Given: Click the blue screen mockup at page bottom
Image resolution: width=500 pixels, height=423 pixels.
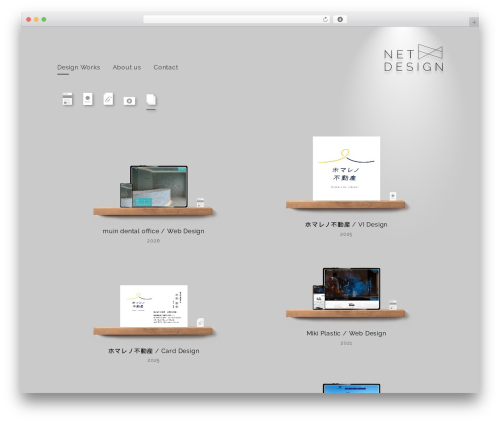Looking at the screenshot, I should [x=351, y=388].
